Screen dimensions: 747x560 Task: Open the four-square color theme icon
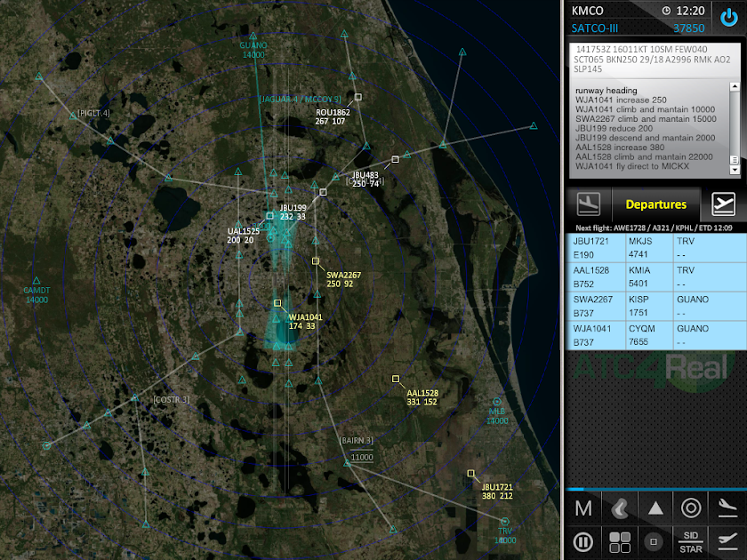pos(619,542)
